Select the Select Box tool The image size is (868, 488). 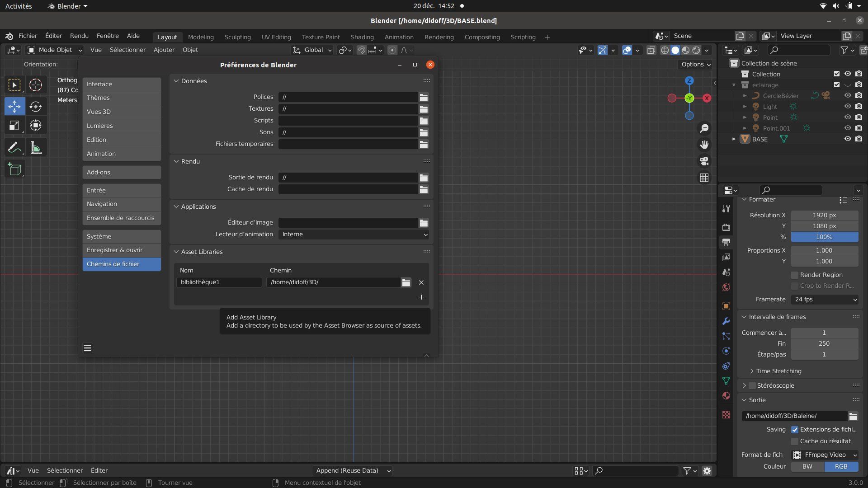point(14,85)
